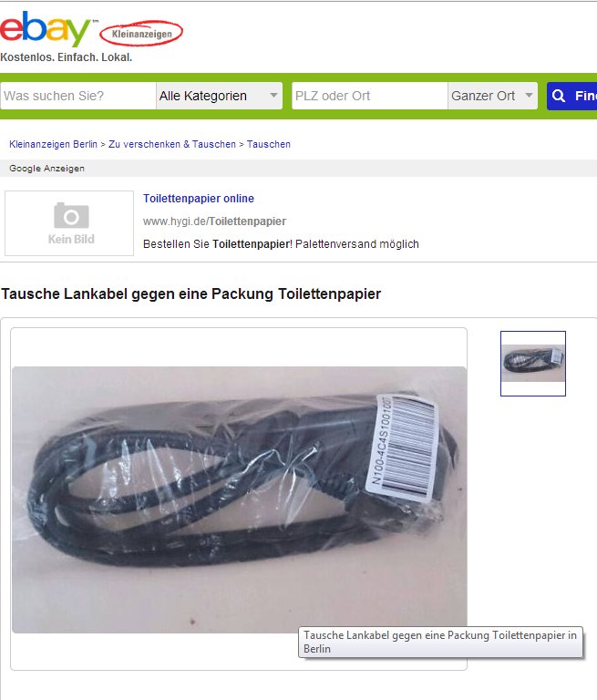Open the Toilettenpapier online ad link
The image size is (597, 700).
coord(199,198)
